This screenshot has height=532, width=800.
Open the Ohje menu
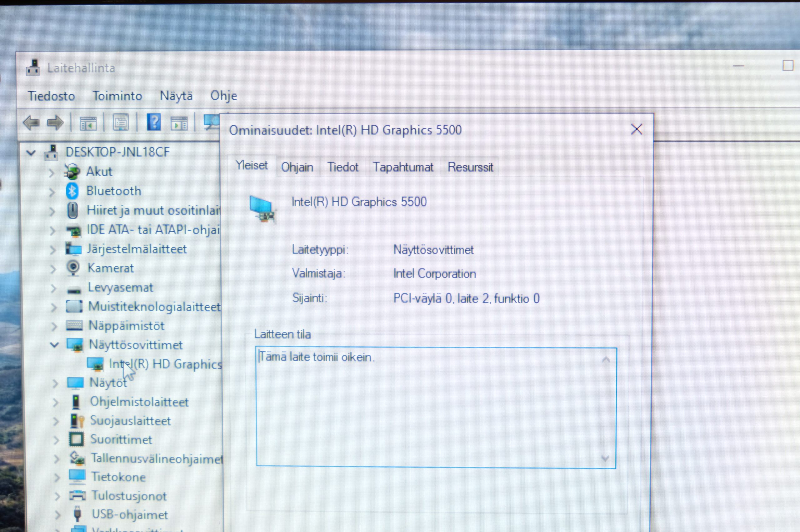[x=223, y=96]
